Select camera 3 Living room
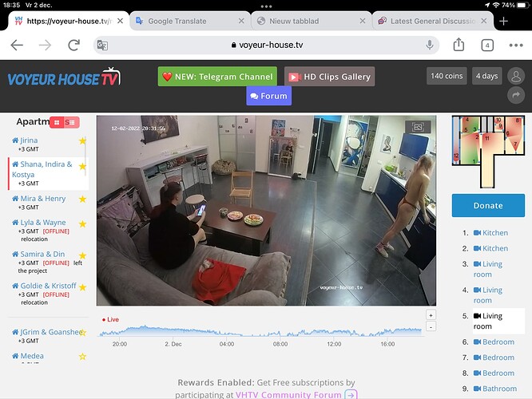This screenshot has width=532, height=399. [x=488, y=269]
